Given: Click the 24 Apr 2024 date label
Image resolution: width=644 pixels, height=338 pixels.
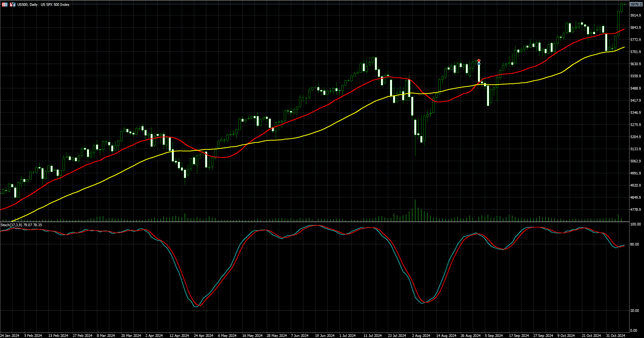Looking at the screenshot, I should tap(203, 336).
